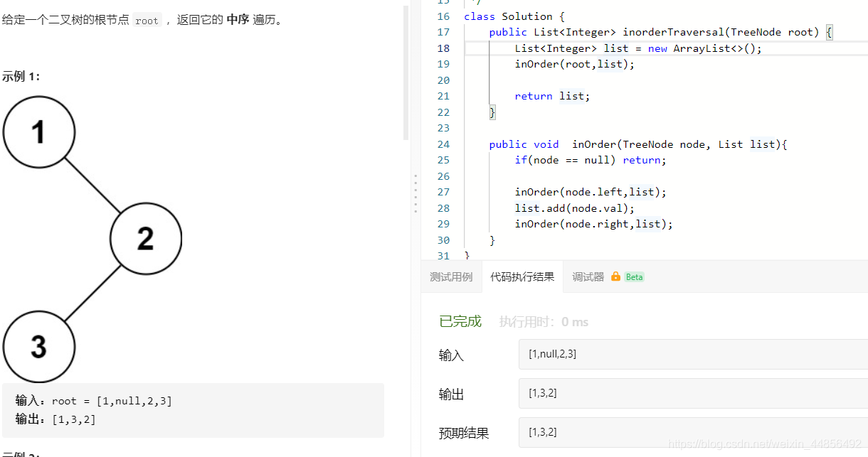868x457 pixels.
Task: Click the 输出 label in results panel
Action: click(451, 394)
